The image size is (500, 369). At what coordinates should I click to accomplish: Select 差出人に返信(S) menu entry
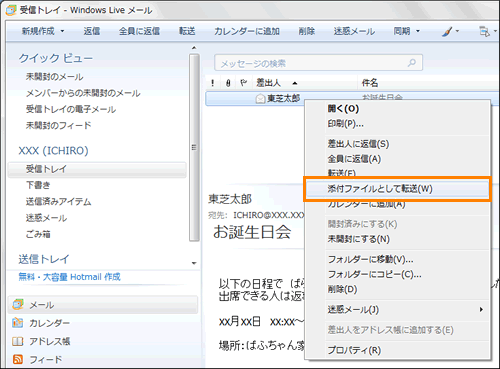click(358, 144)
